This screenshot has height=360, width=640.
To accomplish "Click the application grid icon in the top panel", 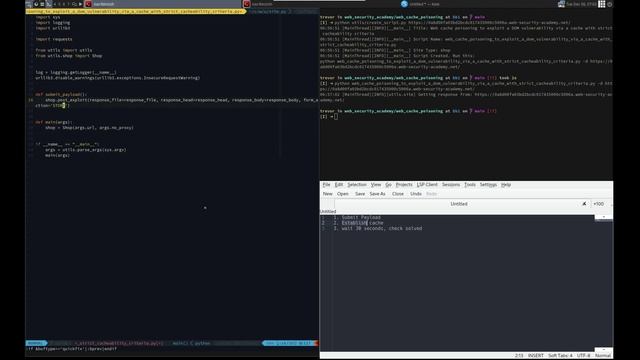I will [602, 4].
